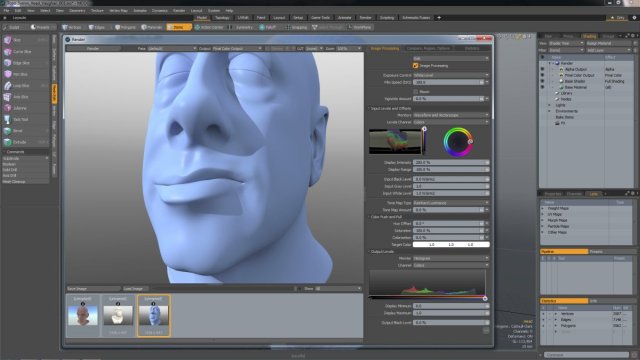Toggle the Image Processing checkbox
Screen dimensions: 640x360
[x=416, y=66]
